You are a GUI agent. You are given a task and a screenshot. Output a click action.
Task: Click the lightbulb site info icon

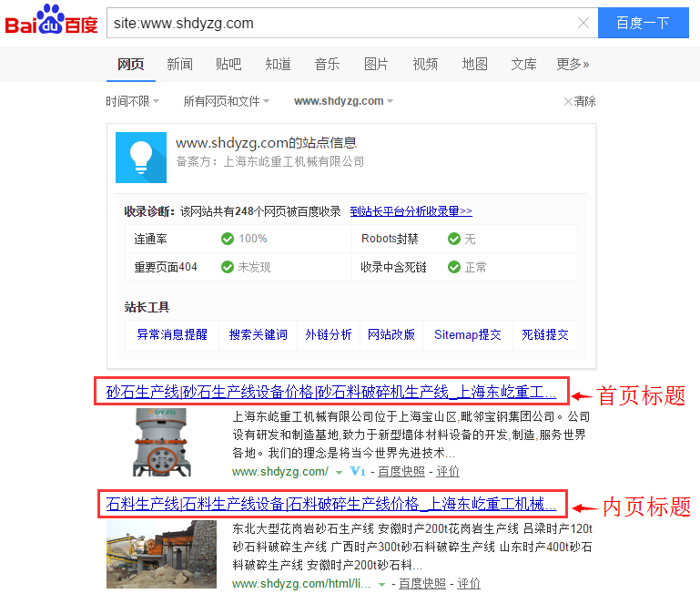point(141,158)
